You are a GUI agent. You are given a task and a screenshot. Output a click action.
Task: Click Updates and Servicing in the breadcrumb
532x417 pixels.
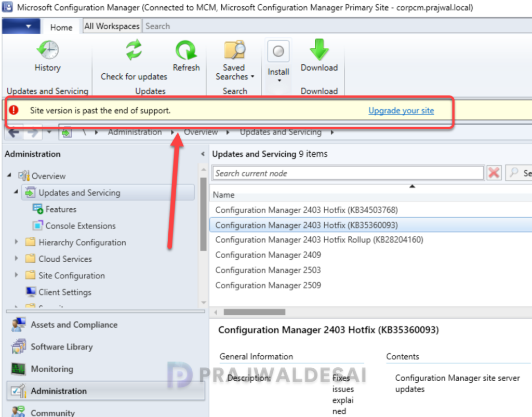(281, 132)
